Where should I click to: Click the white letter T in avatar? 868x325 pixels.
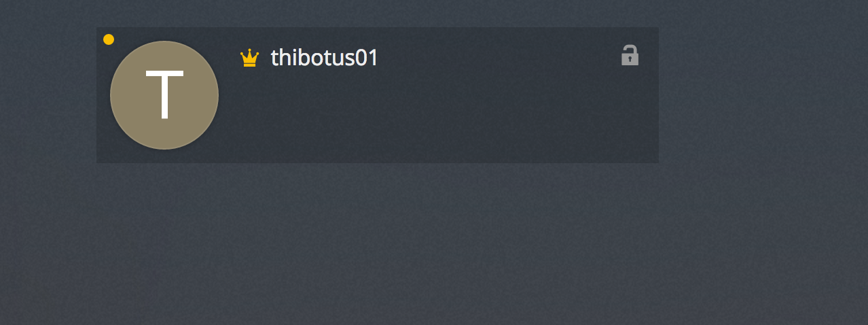point(164,95)
